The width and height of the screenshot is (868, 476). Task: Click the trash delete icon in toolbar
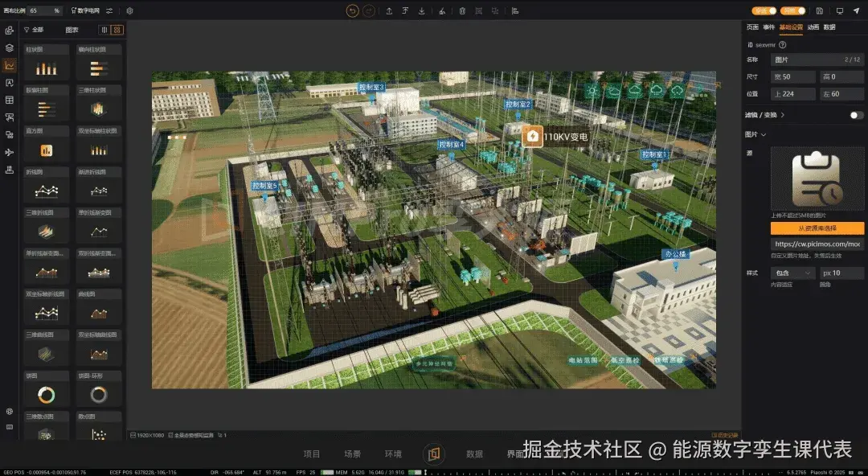pyautogui.click(x=462, y=10)
